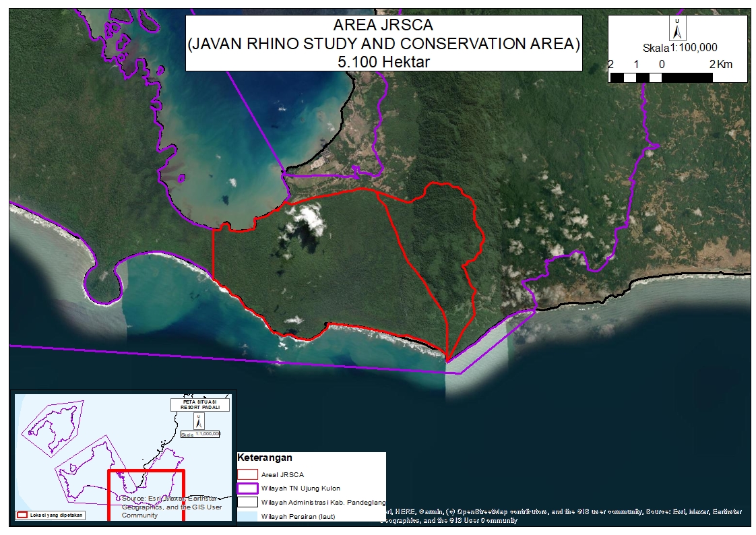Click the 5.100 Hektar subtitle text

(x=383, y=61)
